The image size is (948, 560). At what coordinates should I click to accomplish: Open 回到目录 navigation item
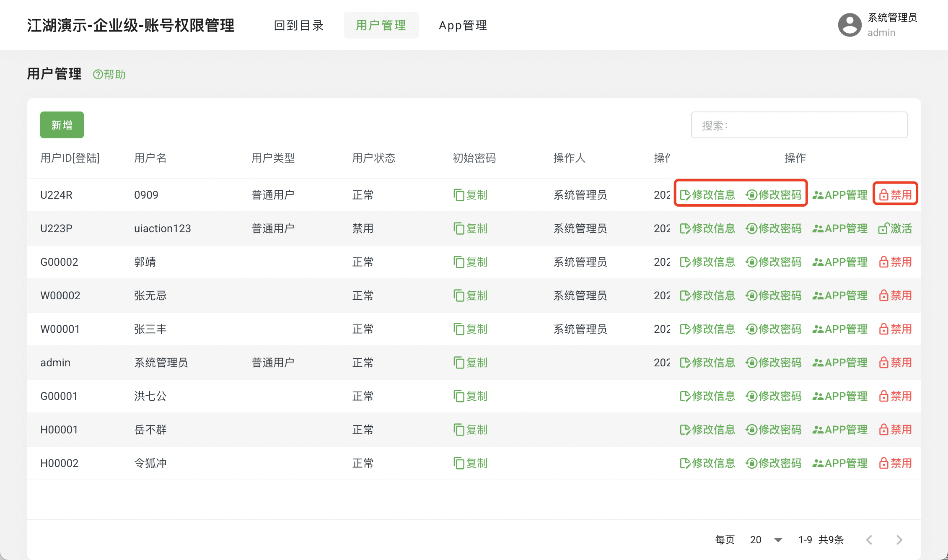click(x=299, y=26)
